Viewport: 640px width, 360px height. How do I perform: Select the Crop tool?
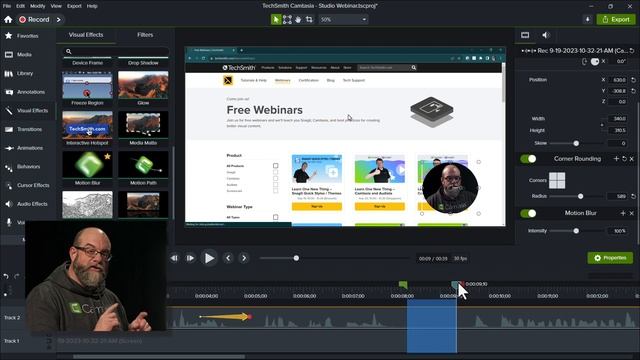tap(309, 19)
